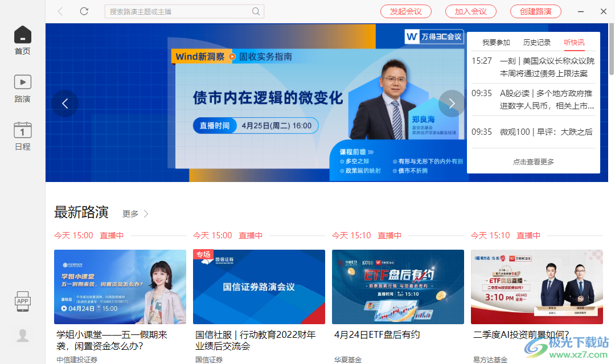Click the APP phone download icon
615x364 pixels.
point(22,301)
